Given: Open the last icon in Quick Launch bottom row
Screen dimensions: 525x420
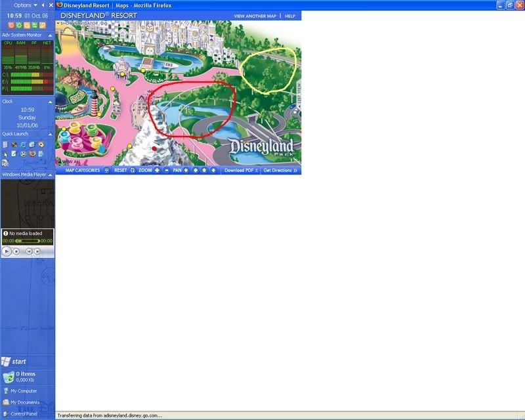Looking at the screenshot, I should click(x=5, y=163).
